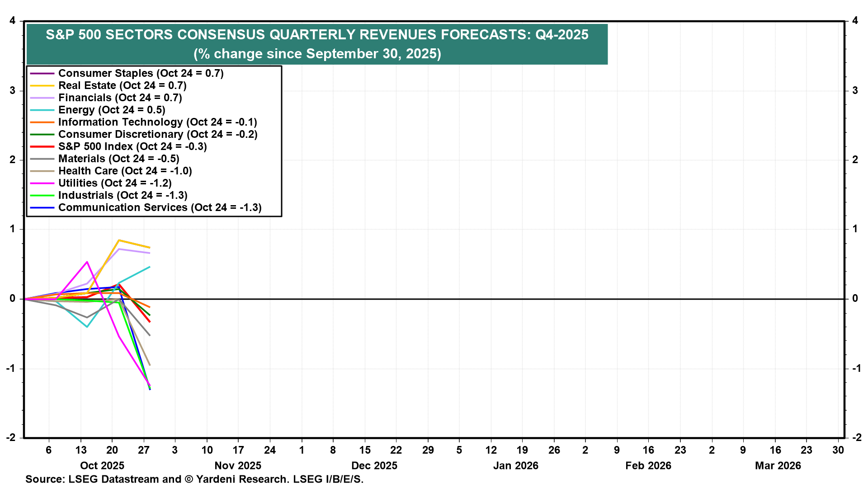
Task: Click the chart title banner
Action: 317,35
